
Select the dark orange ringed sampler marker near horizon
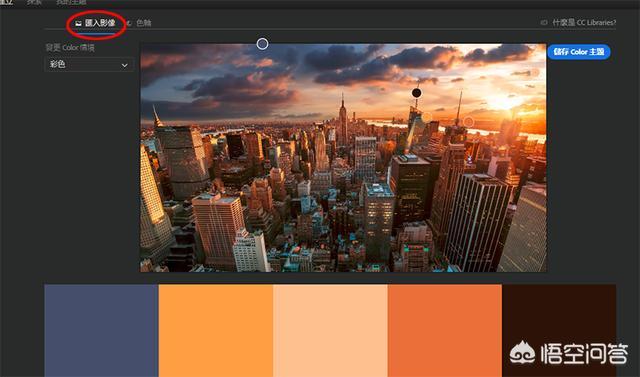pos(469,122)
